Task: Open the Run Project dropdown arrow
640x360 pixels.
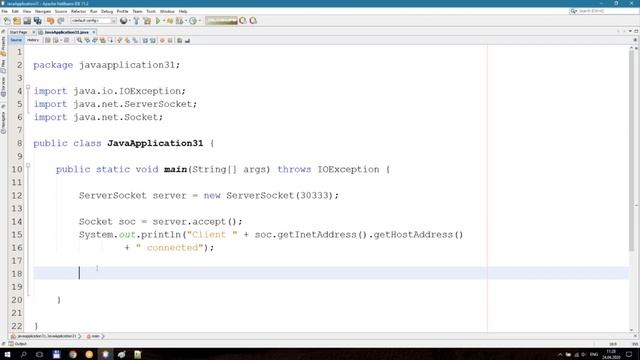Action: coord(164,21)
